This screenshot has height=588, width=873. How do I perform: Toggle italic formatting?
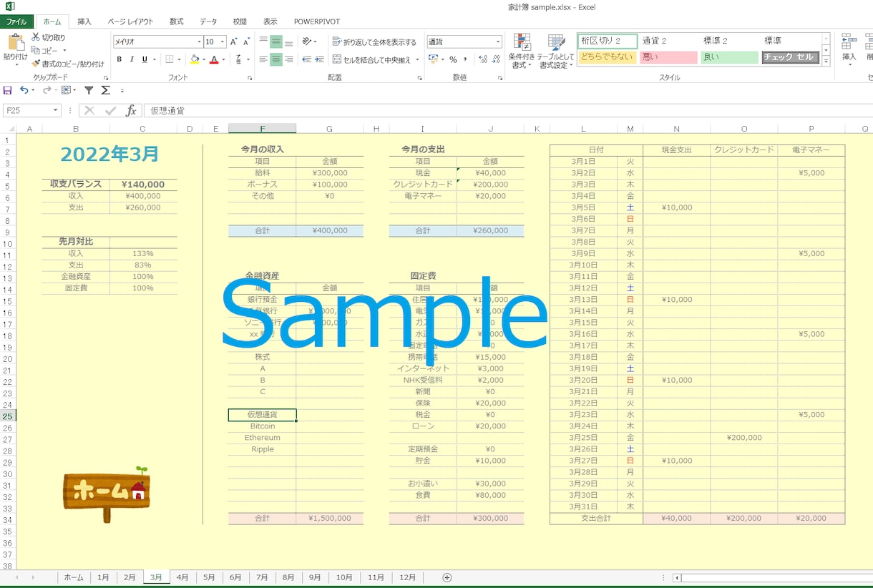(x=132, y=59)
